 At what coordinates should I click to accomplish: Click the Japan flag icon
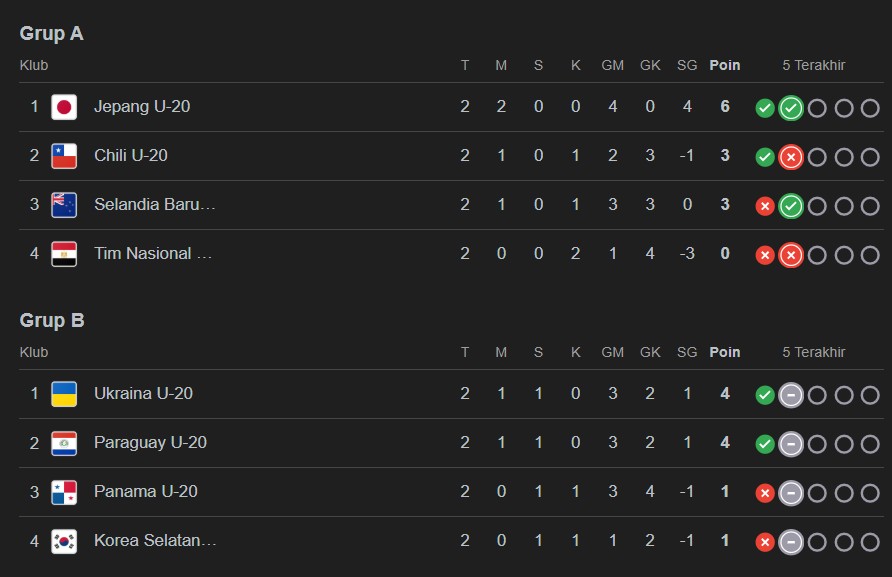click(x=64, y=107)
